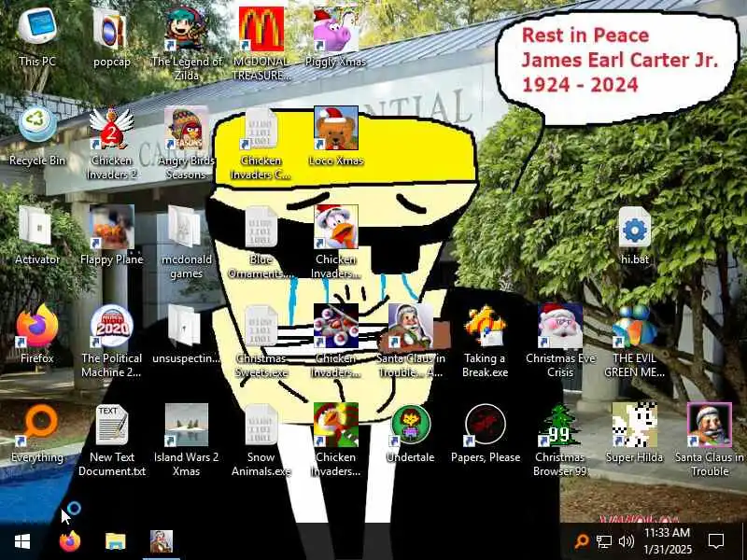Open the volume speaker tray icon
The image size is (747, 560).
[626, 541]
